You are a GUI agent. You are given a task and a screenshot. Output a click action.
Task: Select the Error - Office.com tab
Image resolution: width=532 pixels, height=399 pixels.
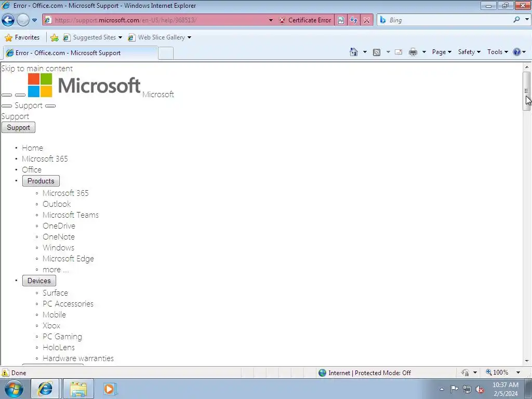coord(81,53)
